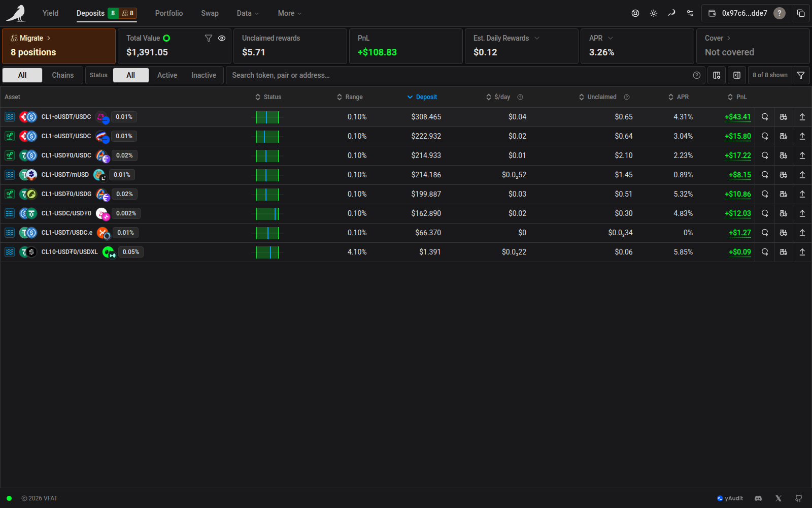This screenshot has width=812, height=508.
Task: Open the Cover link
Action: (718, 38)
